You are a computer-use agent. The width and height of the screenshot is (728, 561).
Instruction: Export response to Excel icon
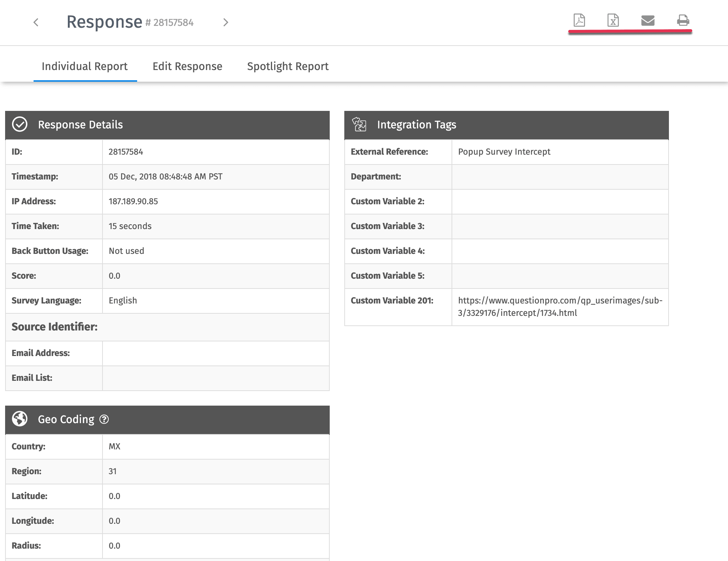pyautogui.click(x=613, y=20)
